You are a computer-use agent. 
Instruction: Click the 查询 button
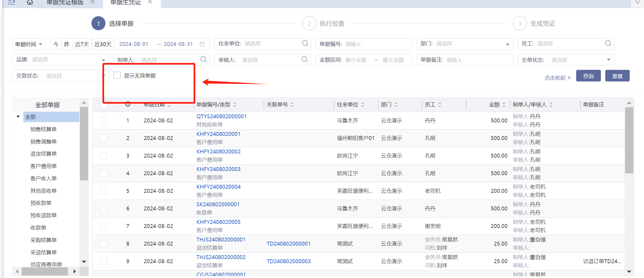(588, 76)
